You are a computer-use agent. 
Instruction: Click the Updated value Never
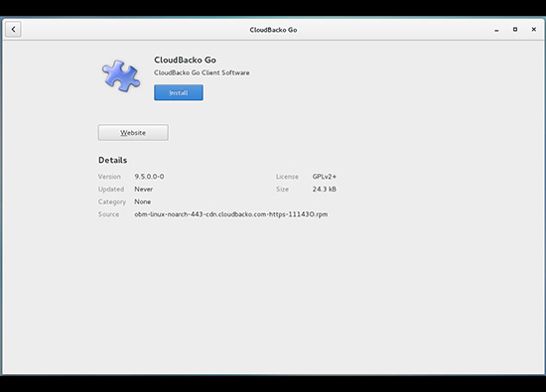point(144,189)
